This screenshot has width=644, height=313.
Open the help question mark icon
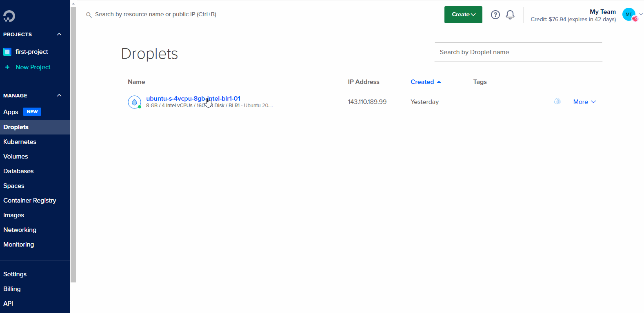(x=495, y=15)
